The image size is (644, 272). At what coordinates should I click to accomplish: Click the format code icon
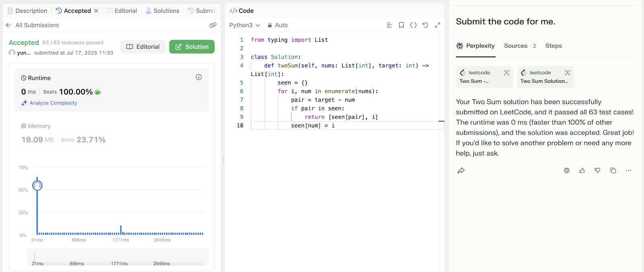[x=389, y=25]
